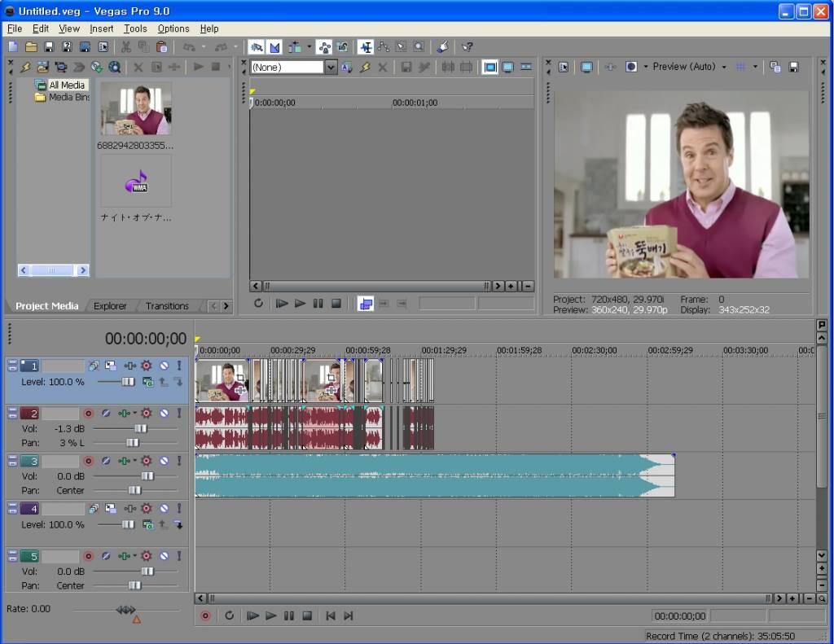834x644 pixels.
Task: Open Project Video Properties in preview toolbar
Action: (x=564, y=67)
